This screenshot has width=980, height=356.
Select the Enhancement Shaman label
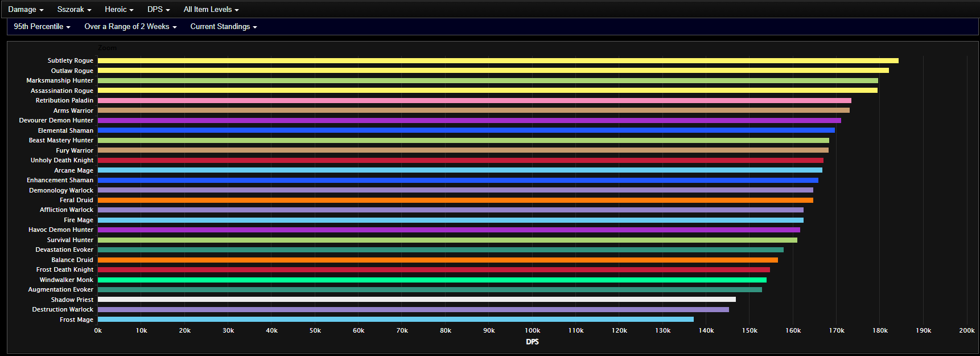pyautogui.click(x=60, y=180)
